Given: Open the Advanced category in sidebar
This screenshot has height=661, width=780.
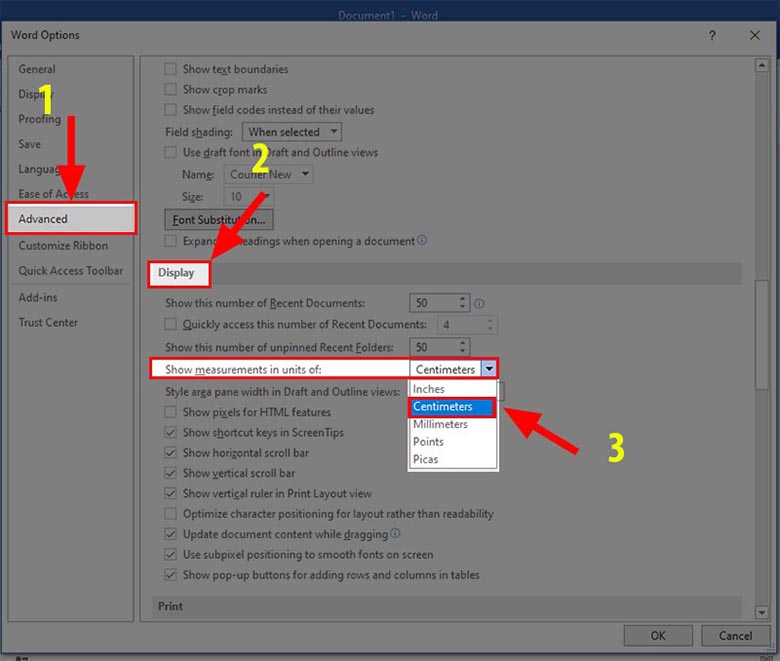Looking at the screenshot, I should pos(70,219).
